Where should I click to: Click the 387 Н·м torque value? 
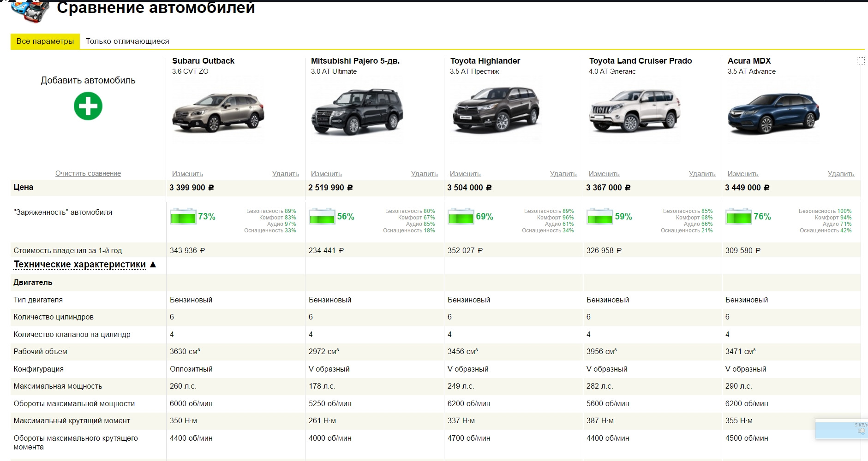tap(600, 420)
